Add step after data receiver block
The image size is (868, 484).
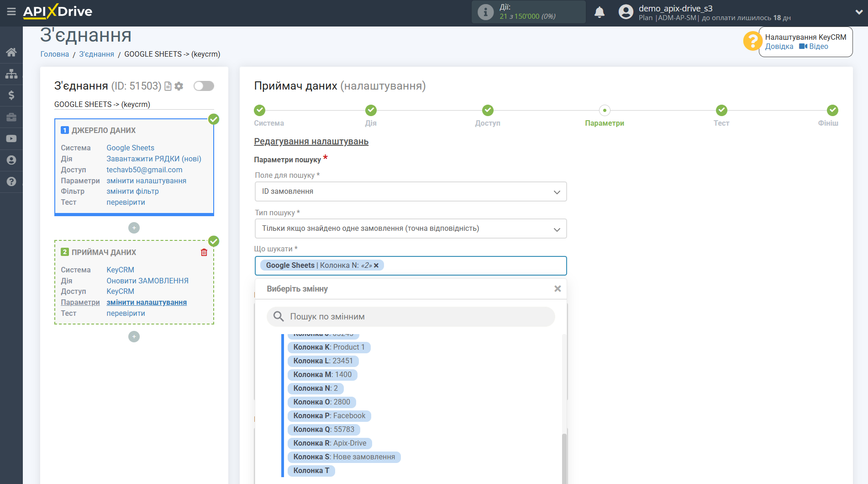pyautogui.click(x=134, y=336)
